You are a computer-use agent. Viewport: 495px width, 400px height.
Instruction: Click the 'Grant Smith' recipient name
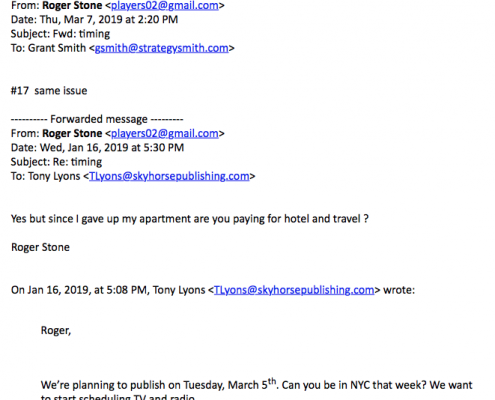(x=57, y=48)
